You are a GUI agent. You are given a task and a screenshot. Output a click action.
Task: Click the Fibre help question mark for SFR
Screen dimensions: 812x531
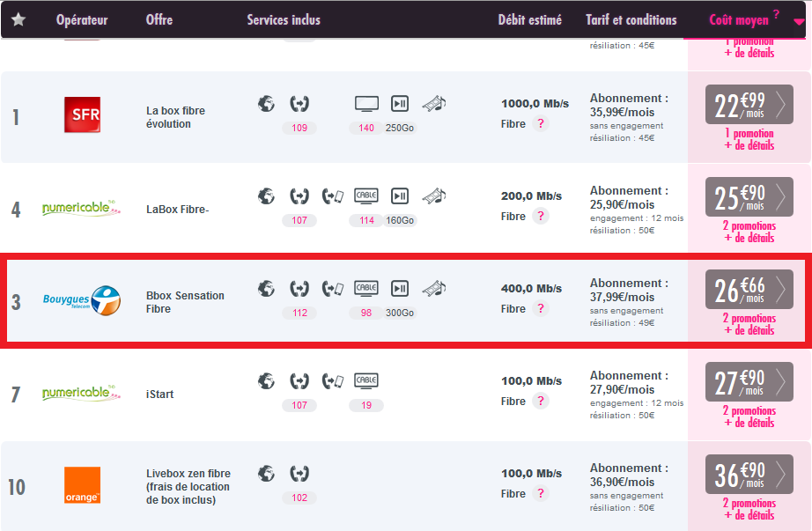click(x=541, y=124)
